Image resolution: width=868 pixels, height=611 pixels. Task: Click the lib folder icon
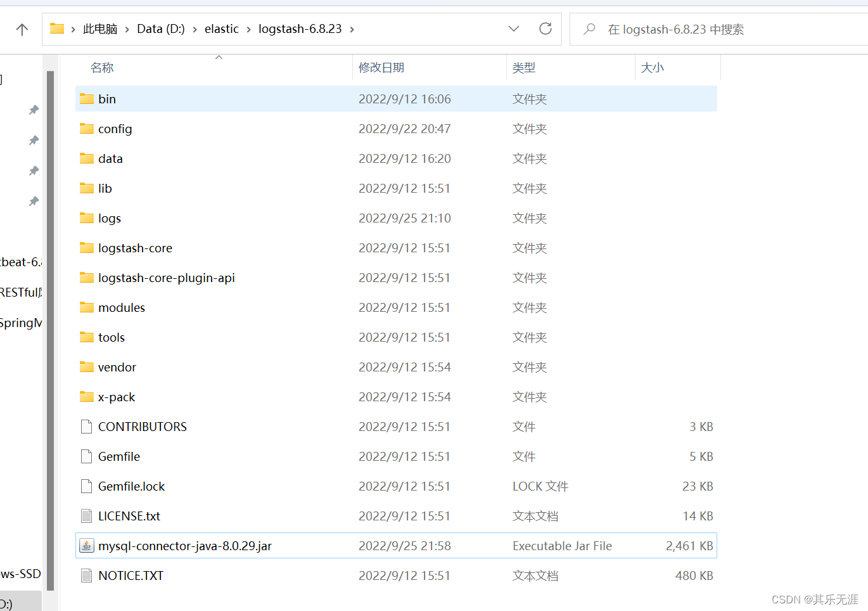tap(87, 188)
